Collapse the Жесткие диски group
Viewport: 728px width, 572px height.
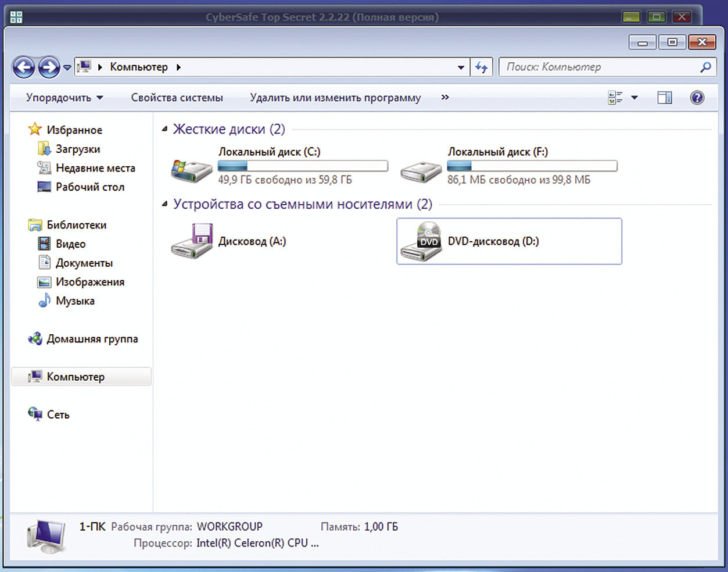pos(164,129)
